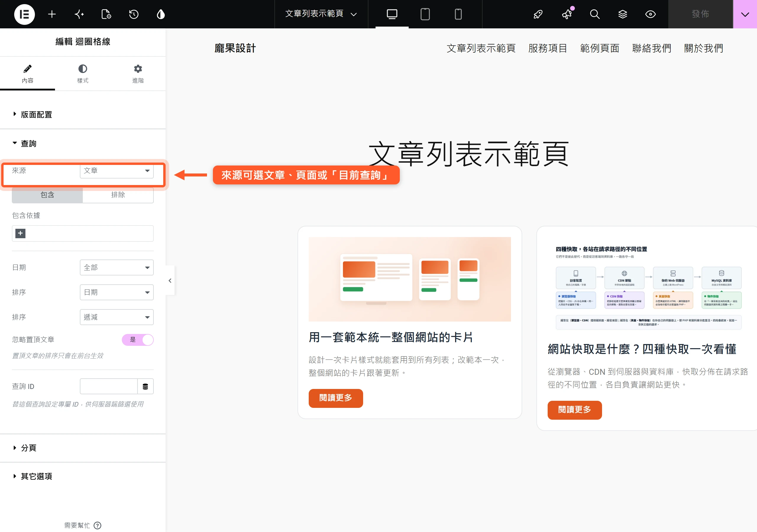Image resolution: width=757 pixels, height=532 pixels.
Task: Expand the 其它選項 section
Action: click(83, 476)
